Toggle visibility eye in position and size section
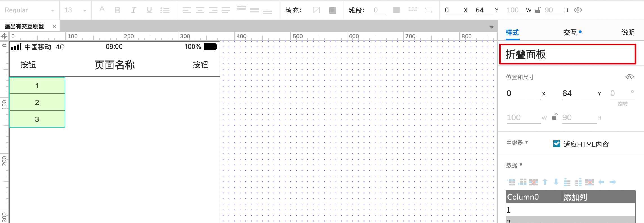The image size is (644, 223). 630,77
